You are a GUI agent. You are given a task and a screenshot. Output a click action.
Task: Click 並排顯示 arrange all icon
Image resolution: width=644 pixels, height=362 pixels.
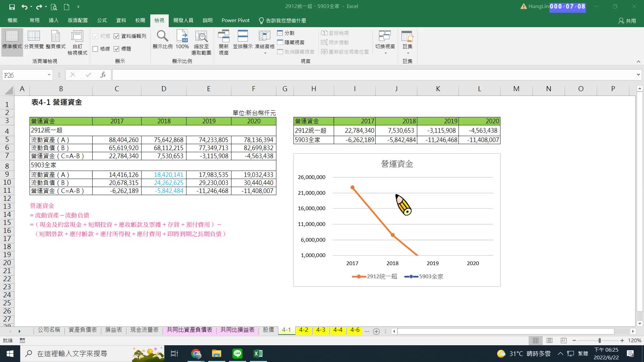coord(243,40)
